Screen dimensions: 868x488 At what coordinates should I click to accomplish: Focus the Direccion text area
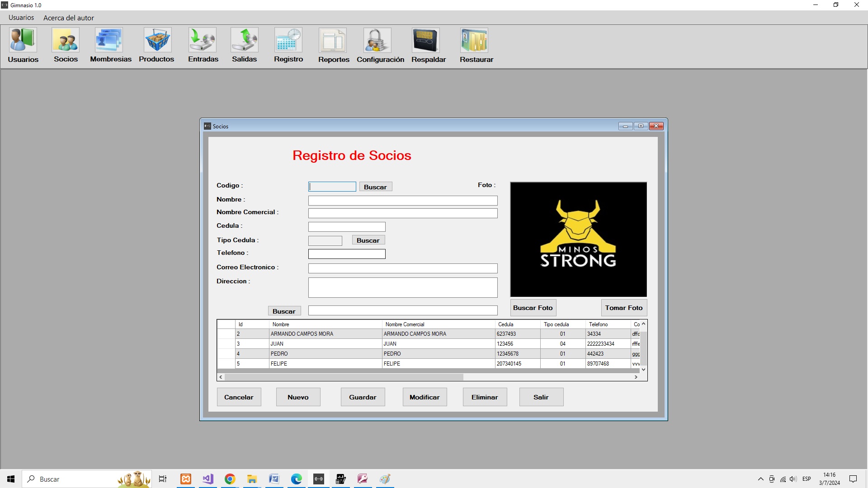click(x=403, y=287)
